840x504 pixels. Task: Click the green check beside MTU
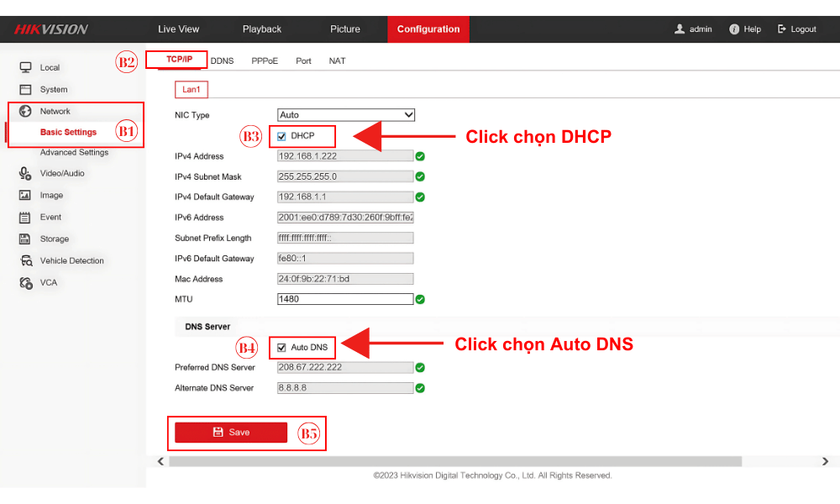click(420, 299)
